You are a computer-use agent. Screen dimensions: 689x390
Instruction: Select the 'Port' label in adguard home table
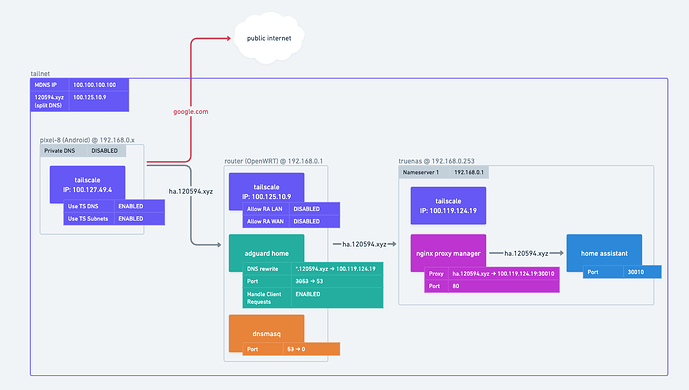pos(267,281)
